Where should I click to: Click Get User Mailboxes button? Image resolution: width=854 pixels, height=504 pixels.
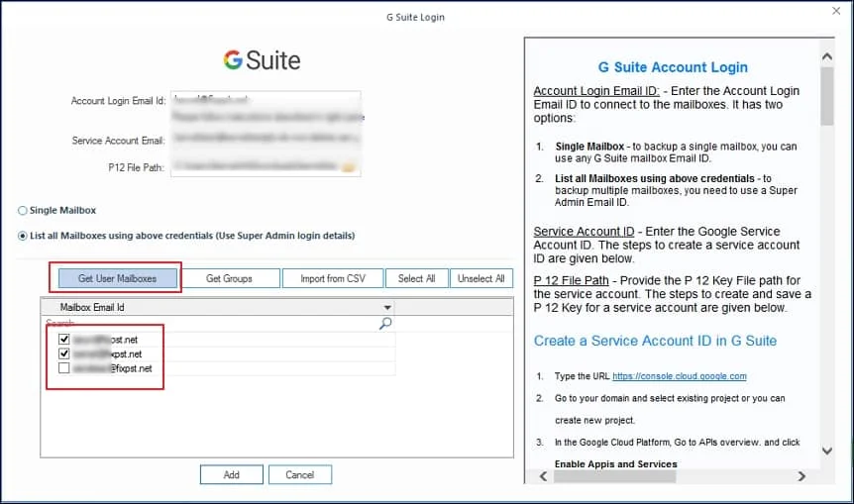[x=118, y=278]
